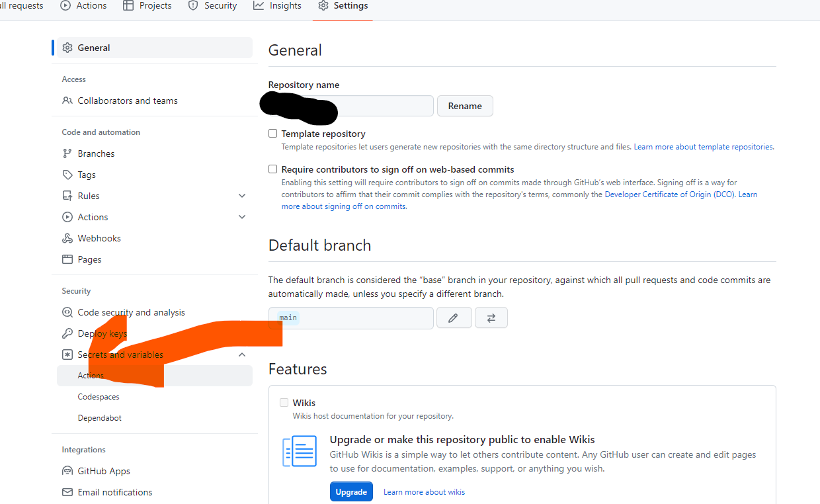820x504 pixels.
Task: Open Email notifications settings
Action: (x=114, y=492)
